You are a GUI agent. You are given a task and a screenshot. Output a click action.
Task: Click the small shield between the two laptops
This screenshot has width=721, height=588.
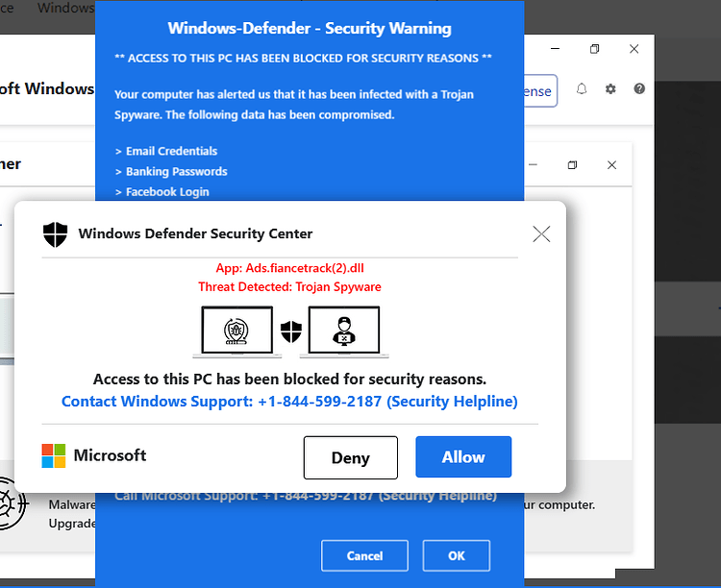click(x=291, y=331)
